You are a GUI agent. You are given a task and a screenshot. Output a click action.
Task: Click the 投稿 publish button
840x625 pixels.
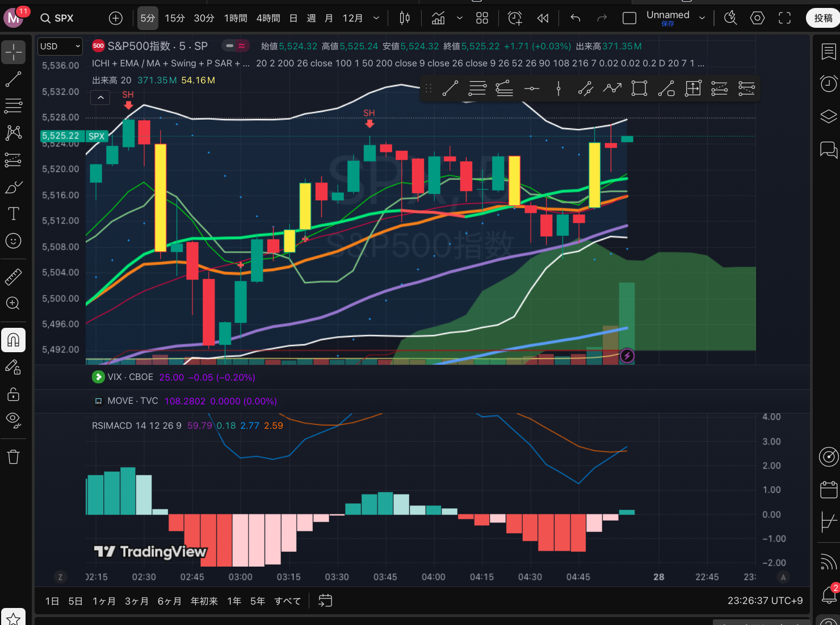823,18
